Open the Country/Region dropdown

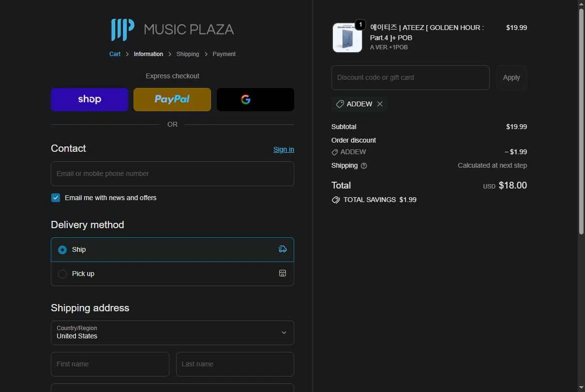point(172,333)
